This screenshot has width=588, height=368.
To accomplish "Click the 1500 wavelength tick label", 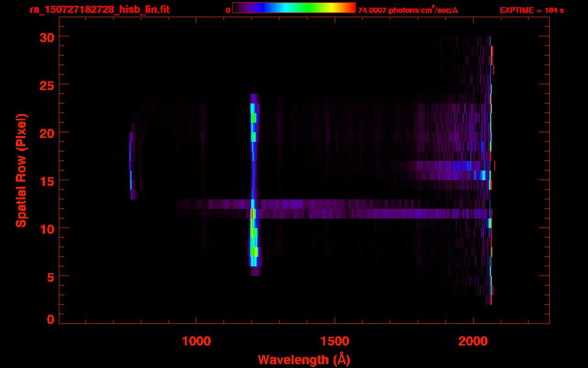I will (x=334, y=342).
